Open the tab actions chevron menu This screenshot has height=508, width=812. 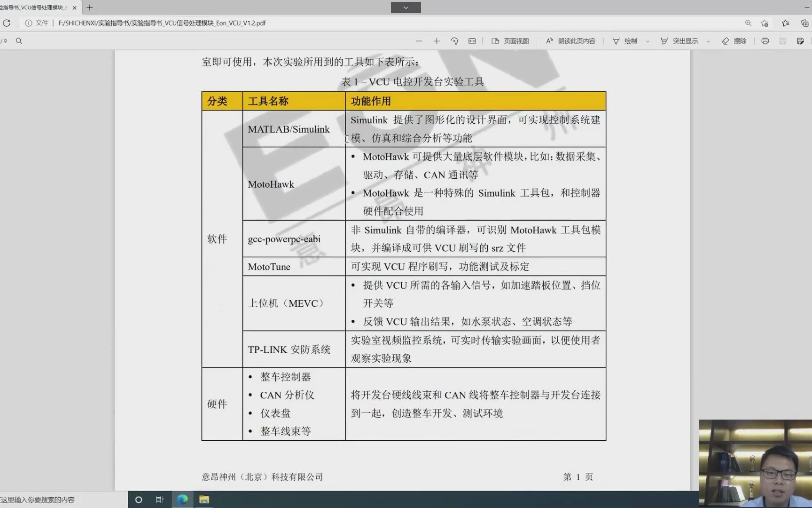[x=405, y=7]
